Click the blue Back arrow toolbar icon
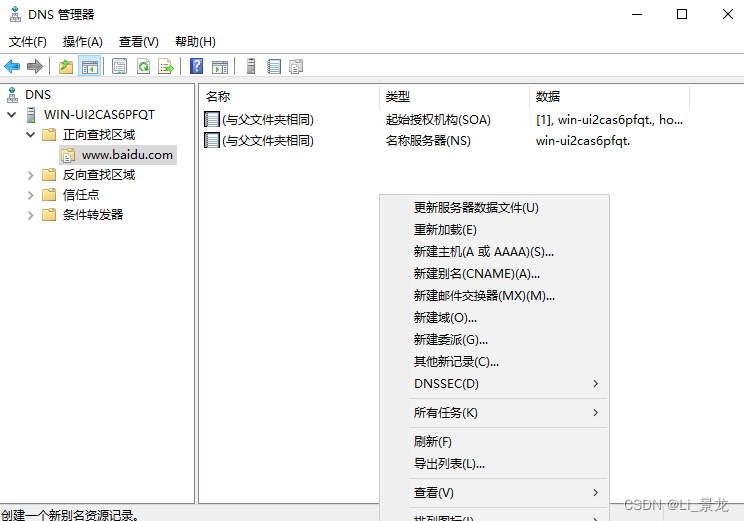The width and height of the screenshot is (744, 521). [x=12, y=66]
